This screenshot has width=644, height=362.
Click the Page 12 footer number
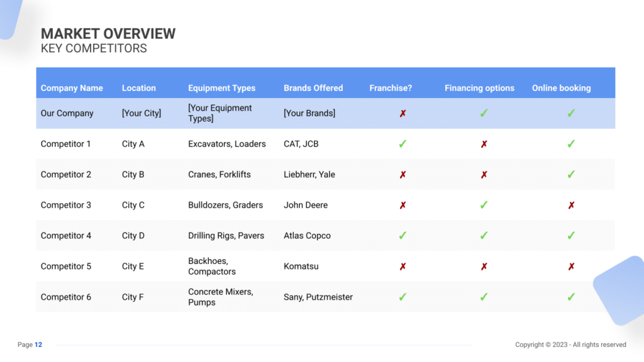click(x=38, y=345)
